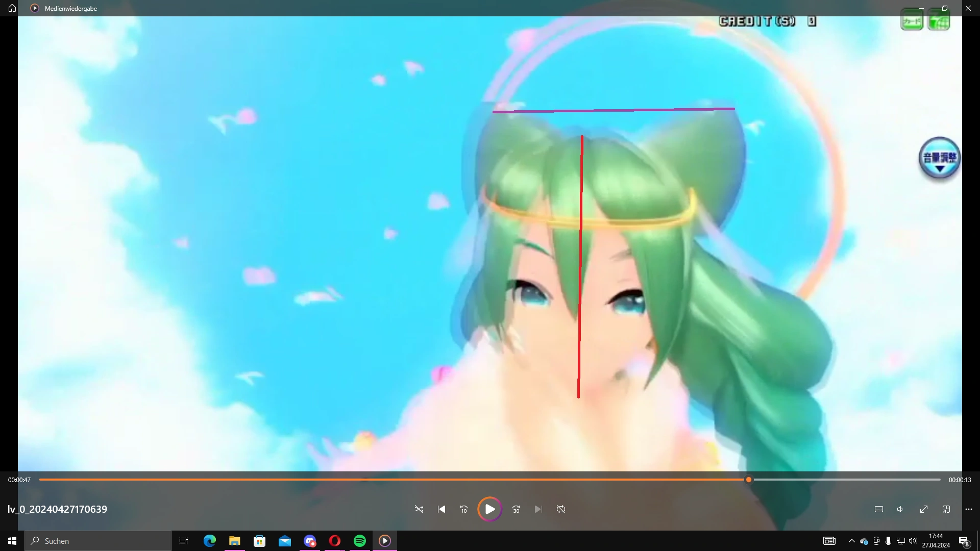The width and height of the screenshot is (980, 551).
Task: Click the home icon in title bar
Action: (12, 8)
